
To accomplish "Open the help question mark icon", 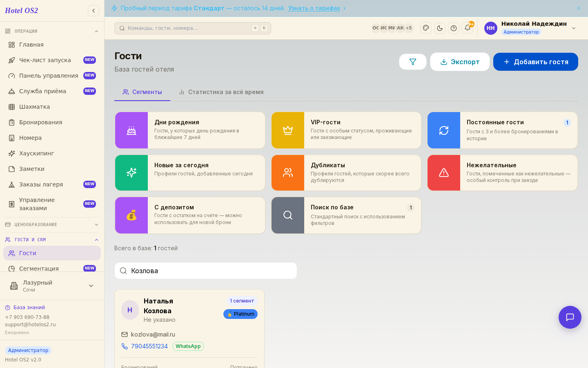I will click(x=454, y=28).
